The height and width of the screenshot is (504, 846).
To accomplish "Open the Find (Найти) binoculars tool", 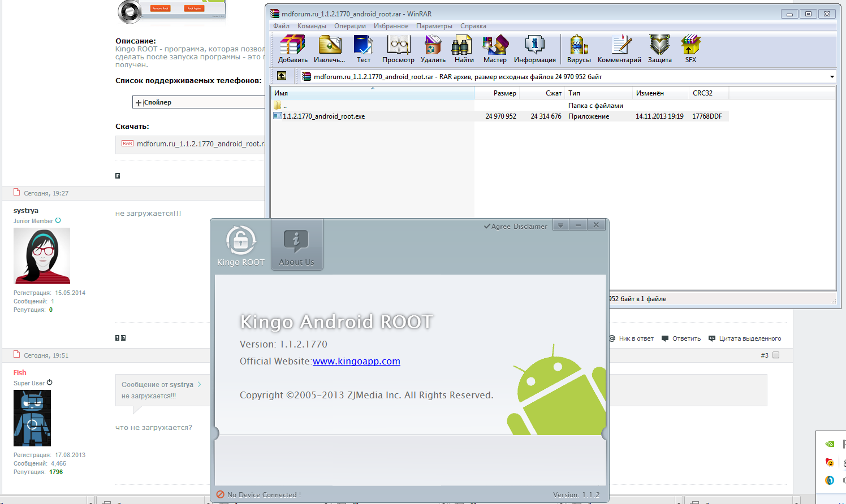I will click(x=464, y=49).
